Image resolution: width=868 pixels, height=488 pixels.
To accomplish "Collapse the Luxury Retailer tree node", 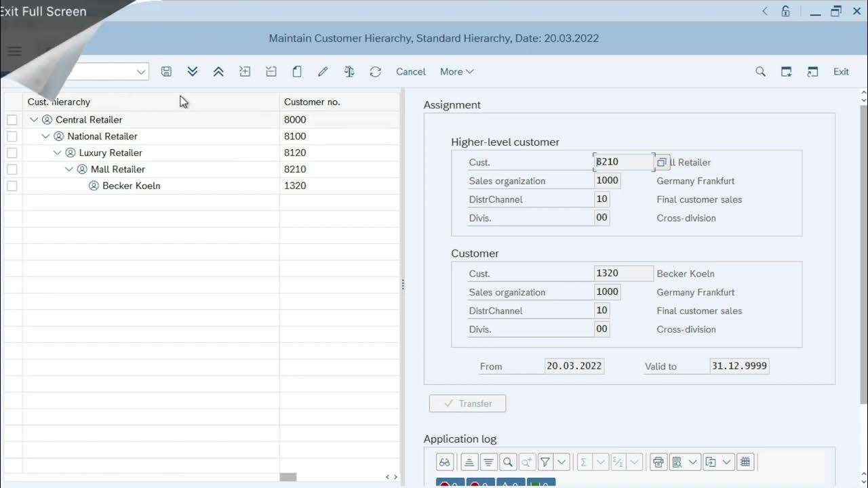I will tap(57, 152).
